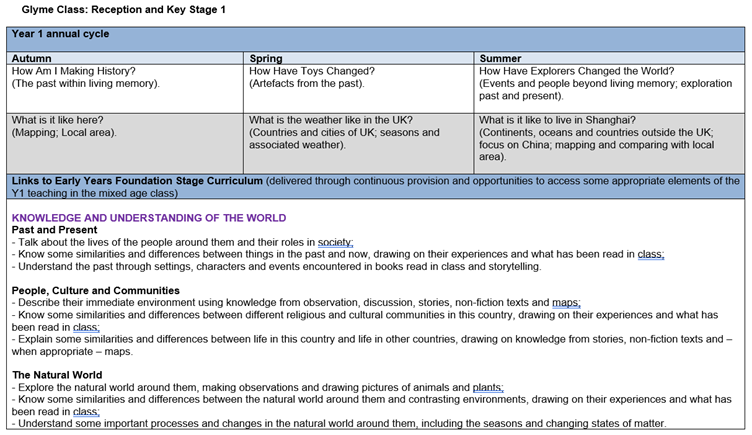752x435 pixels.
Task: Click 'The Natural World' subheading
Action: coord(57,375)
